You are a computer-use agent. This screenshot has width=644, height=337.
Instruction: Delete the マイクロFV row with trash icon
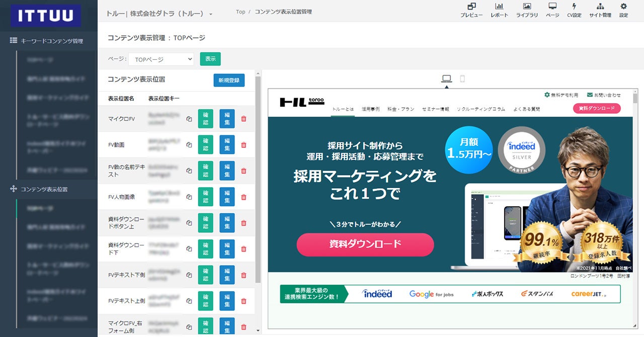(x=244, y=119)
